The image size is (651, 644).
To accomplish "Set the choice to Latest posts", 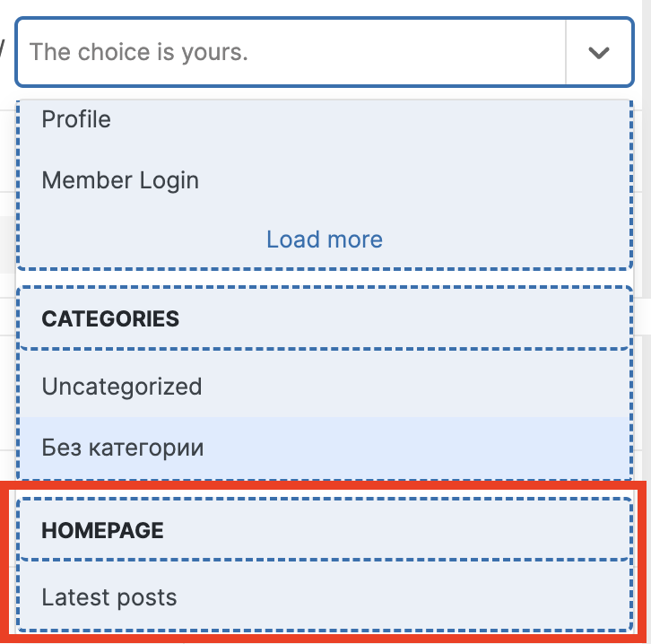I will (108, 597).
